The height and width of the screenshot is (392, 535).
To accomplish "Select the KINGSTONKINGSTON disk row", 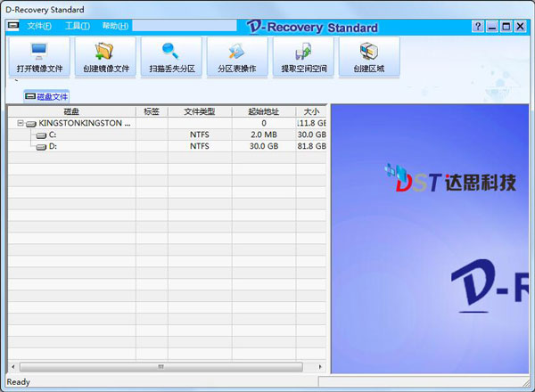I will (x=167, y=123).
